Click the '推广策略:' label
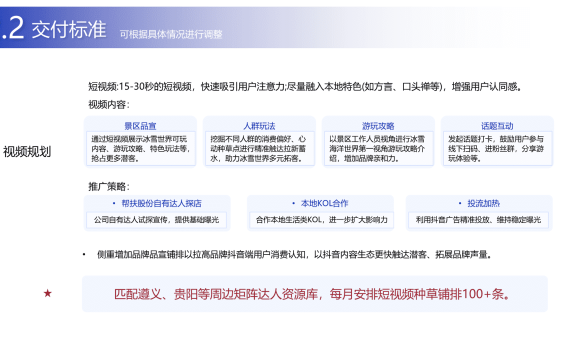This screenshot has width=570, height=360. [x=109, y=187]
